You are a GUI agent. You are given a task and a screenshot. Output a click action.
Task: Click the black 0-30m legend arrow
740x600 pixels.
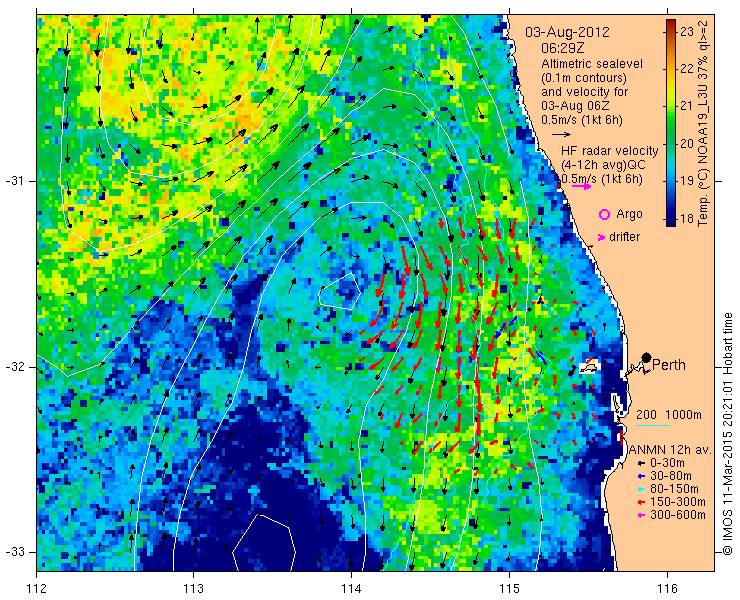coord(640,464)
